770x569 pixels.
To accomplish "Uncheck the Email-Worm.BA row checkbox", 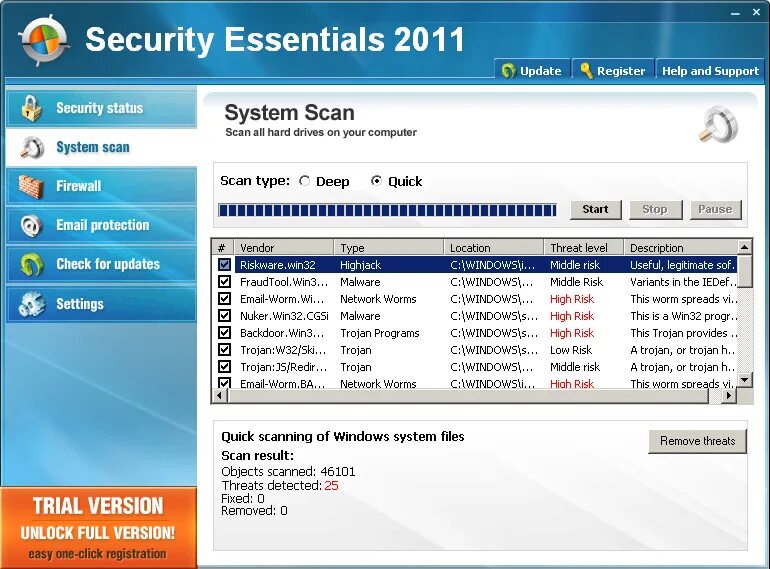I will pyautogui.click(x=224, y=383).
